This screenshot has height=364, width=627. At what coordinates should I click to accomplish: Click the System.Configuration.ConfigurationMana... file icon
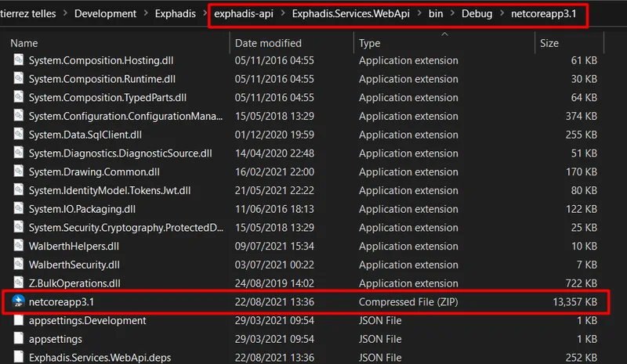[18, 116]
